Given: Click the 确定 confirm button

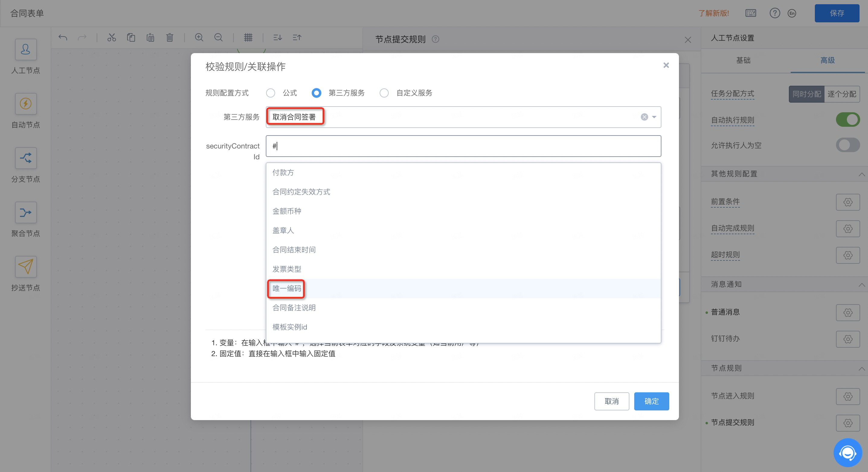Looking at the screenshot, I should pyautogui.click(x=651, y=401).
